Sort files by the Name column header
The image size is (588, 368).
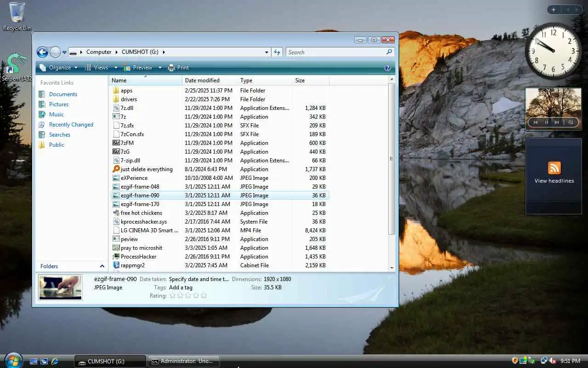[146, 80]
